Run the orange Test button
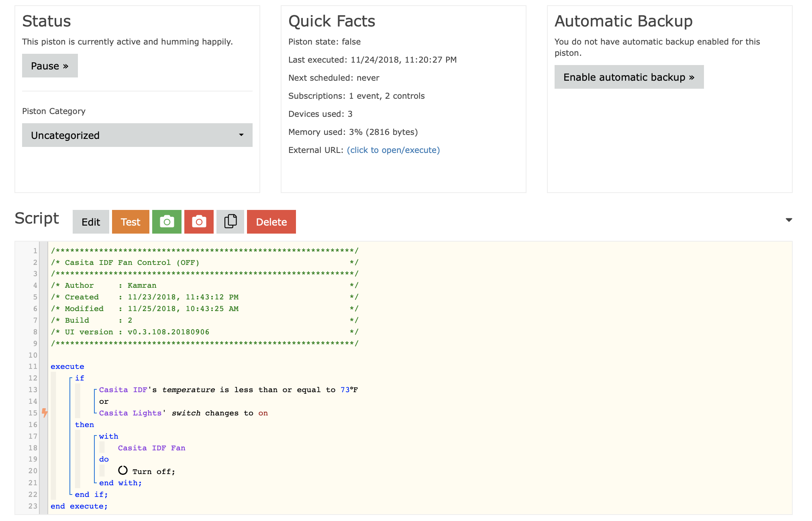The width and height of the screenshot is (812, 521). (x=131, y=222)
